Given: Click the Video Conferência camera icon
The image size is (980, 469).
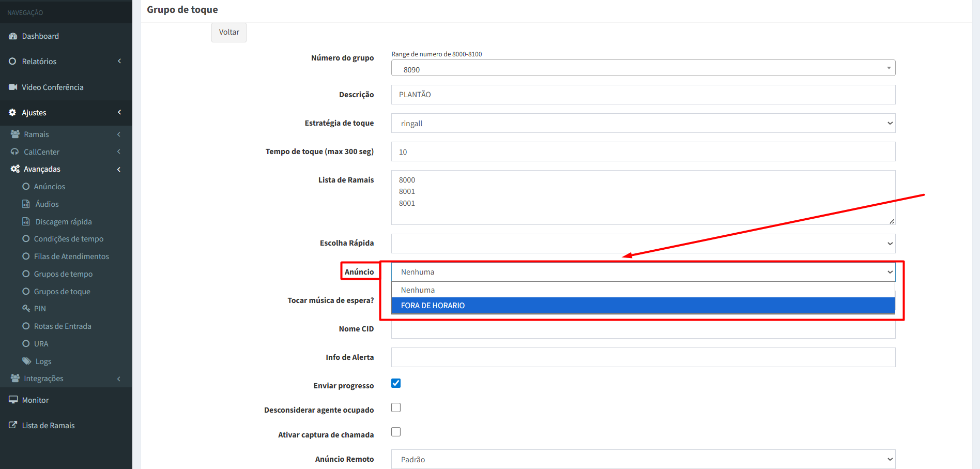Looking at the screenshot, I should click(13, 87).
